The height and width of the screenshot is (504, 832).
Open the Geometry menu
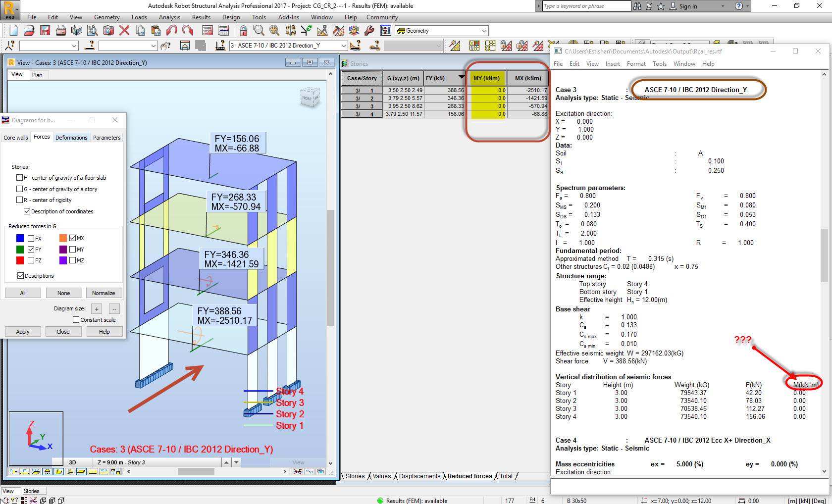click(x=107, y=17)
